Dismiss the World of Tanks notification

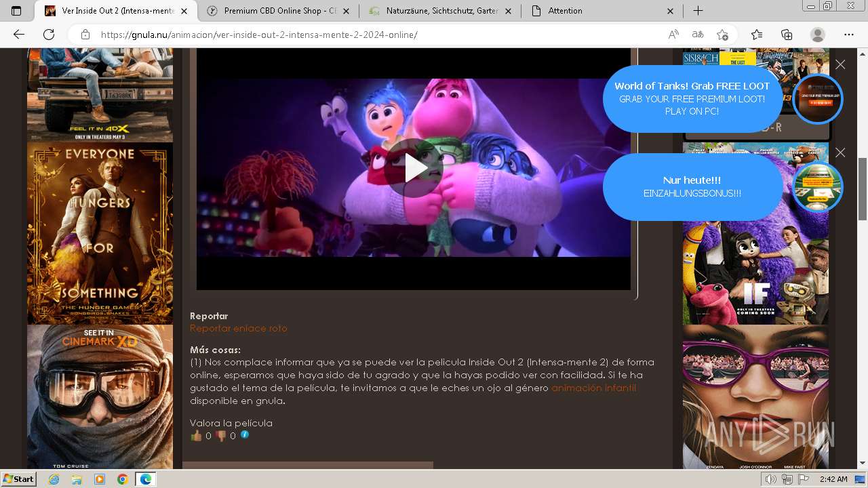[x=840, y=64]
